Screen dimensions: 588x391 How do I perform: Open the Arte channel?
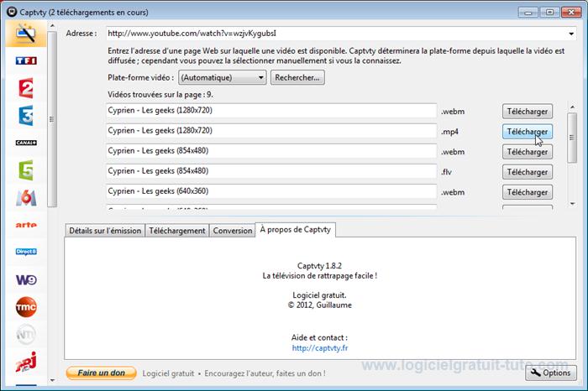coord(26,225)
